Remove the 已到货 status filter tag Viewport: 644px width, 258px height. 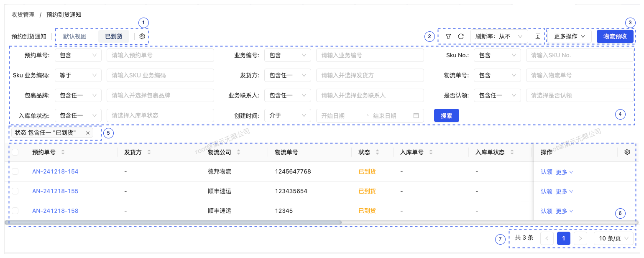(87, 133)
